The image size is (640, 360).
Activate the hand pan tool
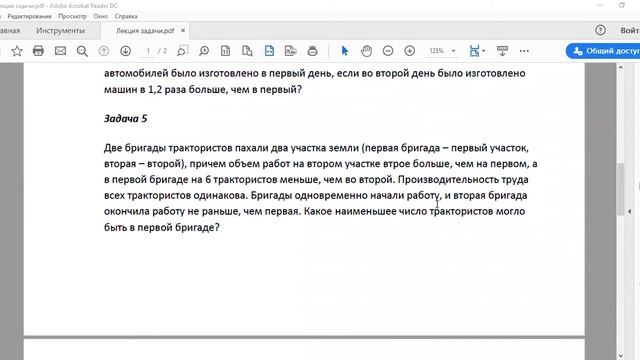pyautogui.click(x=367, y=51)
